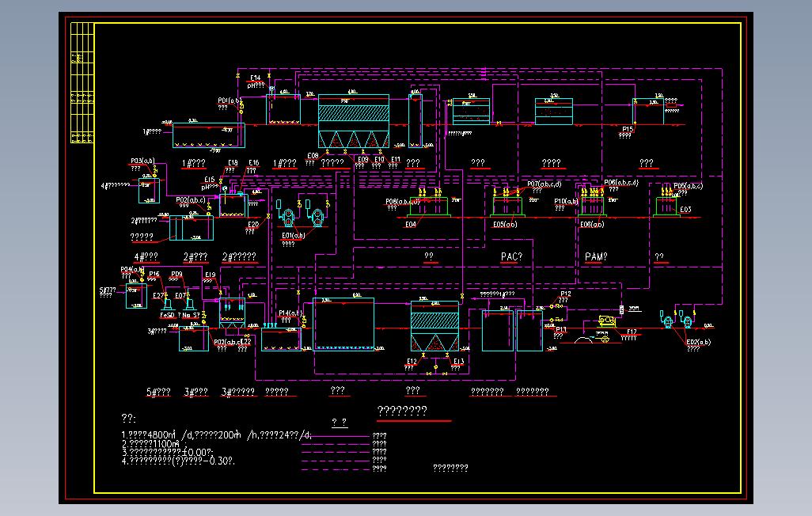Click the P15 pump label
The height and width of the screenshot is (516, 812).
coord(628,129)
